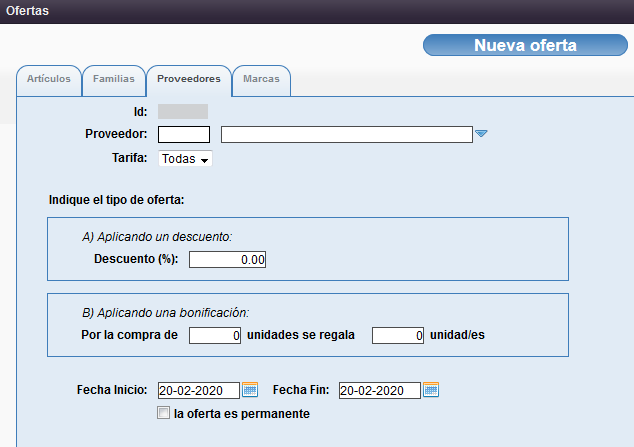Click the 'Id:' label
This screenshot has height=447, width=634.
tap(141, 112)
